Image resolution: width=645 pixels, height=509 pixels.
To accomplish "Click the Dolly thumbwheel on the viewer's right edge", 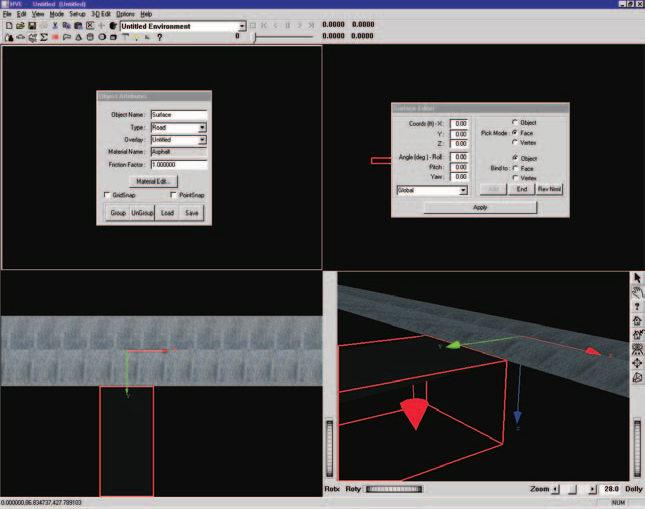I will (637, 448).
